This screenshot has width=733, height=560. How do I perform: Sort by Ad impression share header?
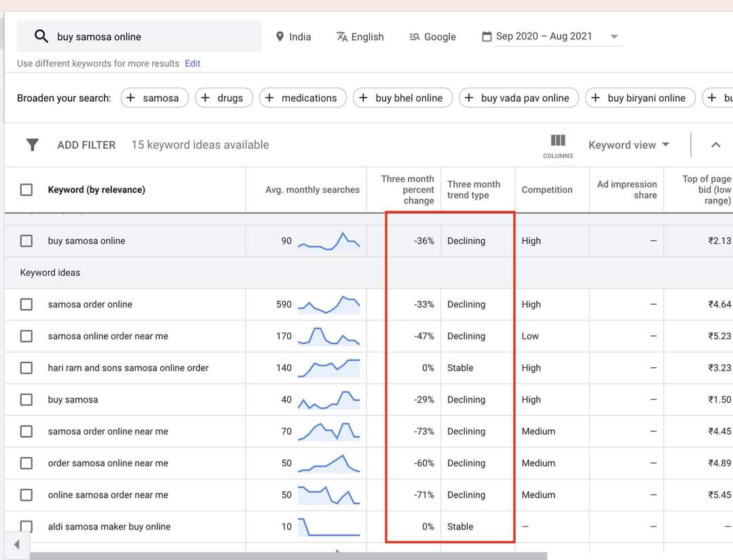pos(627,190)
